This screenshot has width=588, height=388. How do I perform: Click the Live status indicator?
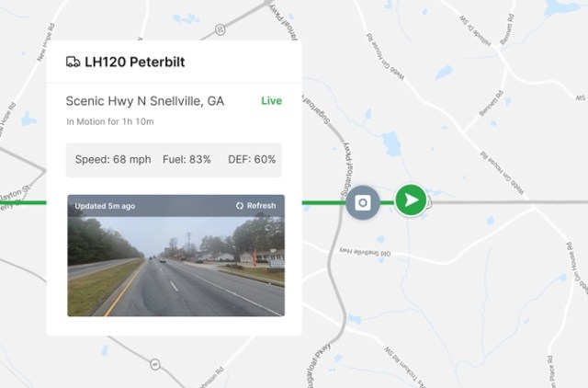click(272, 100)
